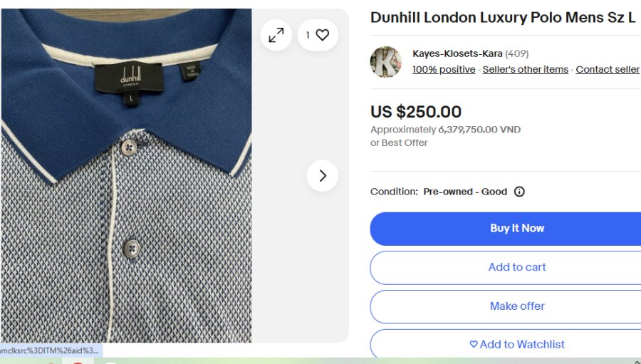Add this item to Watchlist
The height and width of the screenshot is (364, 641).
click(x=516, y=344)
